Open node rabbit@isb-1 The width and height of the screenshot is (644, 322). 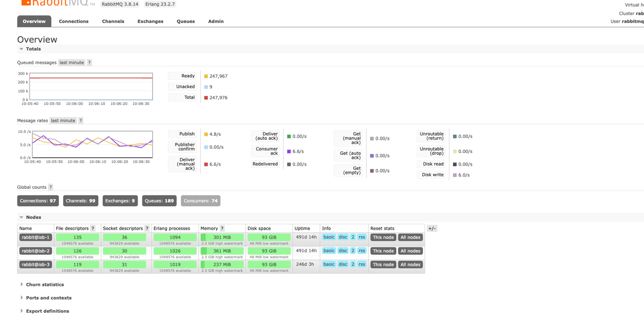(35, 237)
